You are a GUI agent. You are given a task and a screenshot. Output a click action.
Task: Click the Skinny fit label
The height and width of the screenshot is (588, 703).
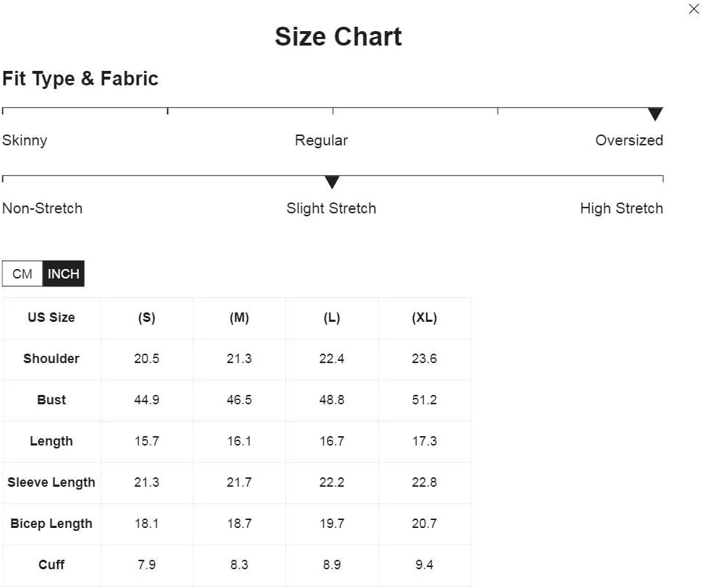click(x=25, y=140)
